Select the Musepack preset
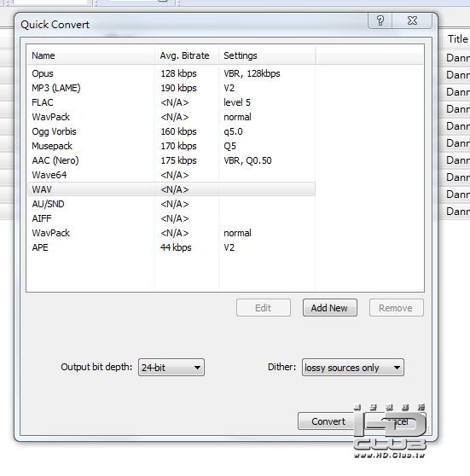470x476 pixels. pyautogui.click(x=171, y=146)
